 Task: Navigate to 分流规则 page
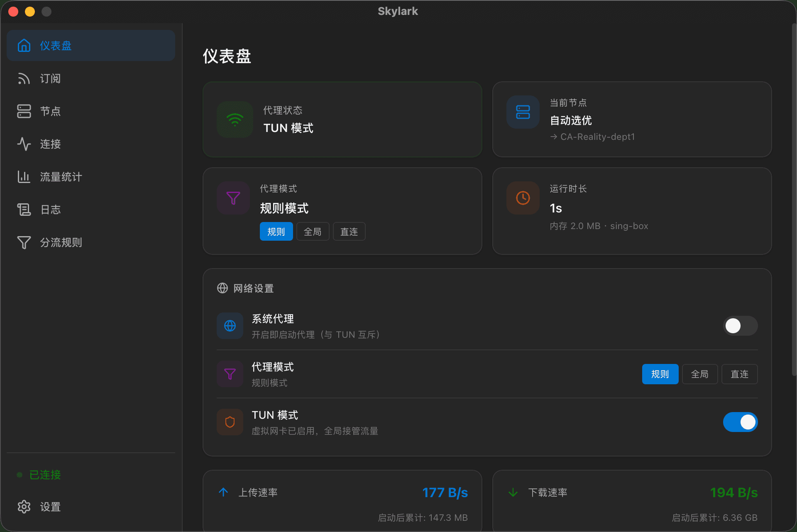[91, 242]
